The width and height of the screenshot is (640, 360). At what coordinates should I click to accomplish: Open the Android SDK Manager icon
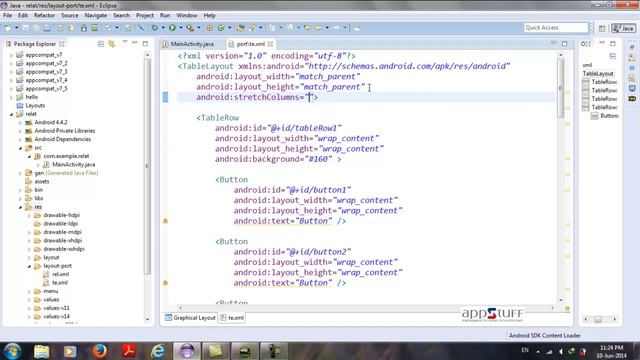84,28
